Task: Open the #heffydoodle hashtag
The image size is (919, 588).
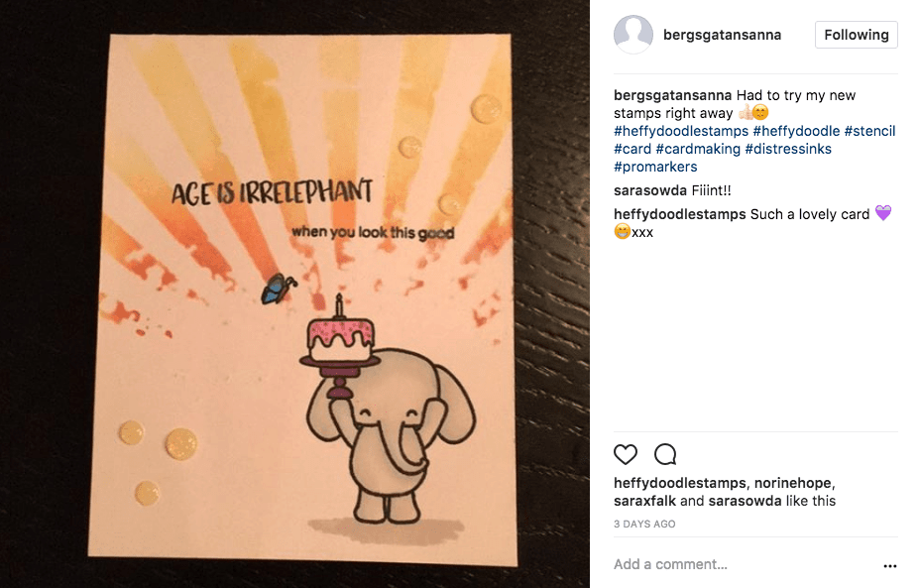Action: coord(796,131)
